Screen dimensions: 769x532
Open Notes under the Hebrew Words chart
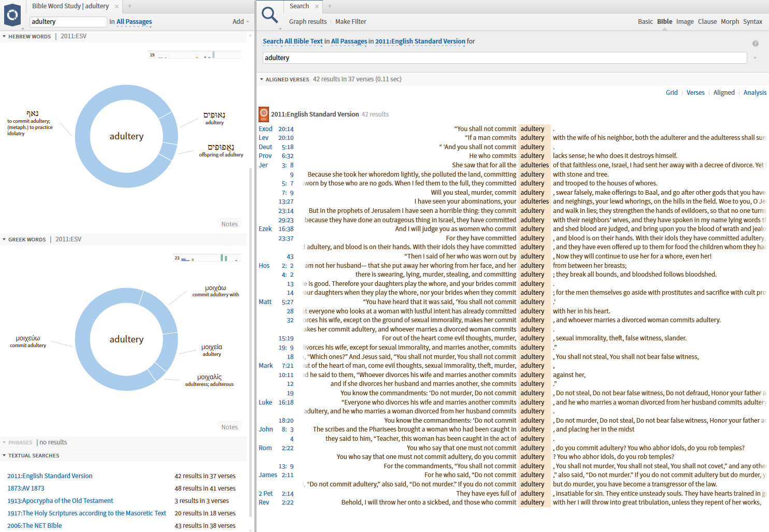(230, 224)
